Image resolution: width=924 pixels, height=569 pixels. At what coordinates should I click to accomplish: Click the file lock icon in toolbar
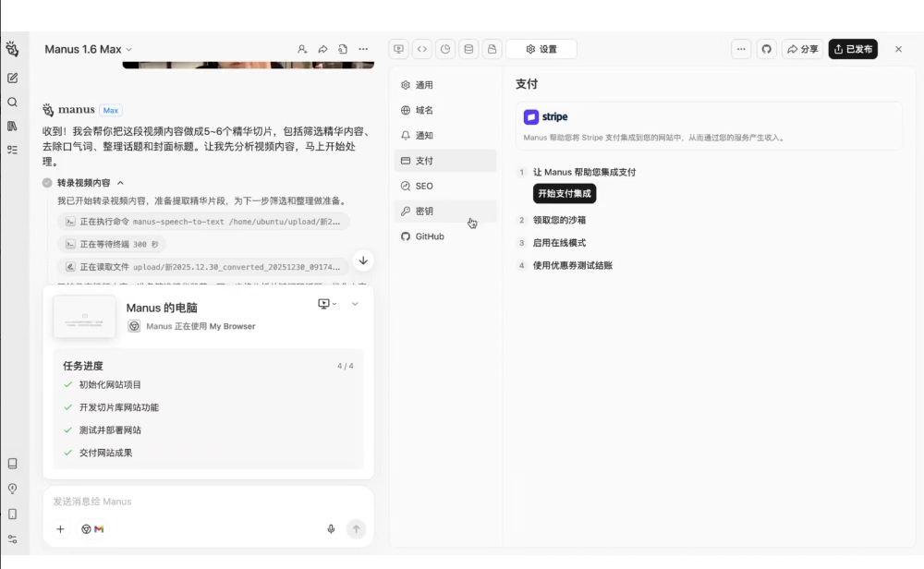[x=492, y=48]
